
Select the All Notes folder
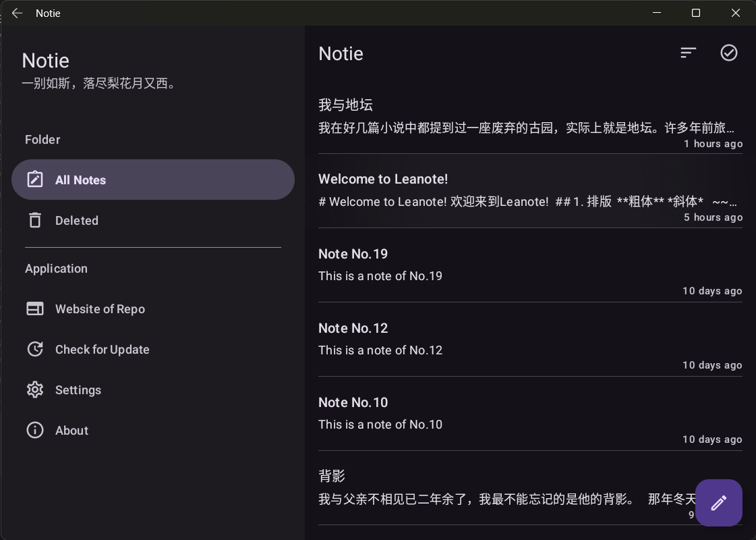(x=153, y=180)
